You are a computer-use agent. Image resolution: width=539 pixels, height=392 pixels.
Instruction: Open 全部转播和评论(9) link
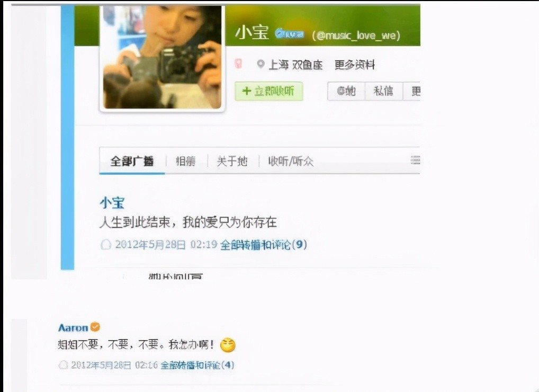(x=264, y=245)
